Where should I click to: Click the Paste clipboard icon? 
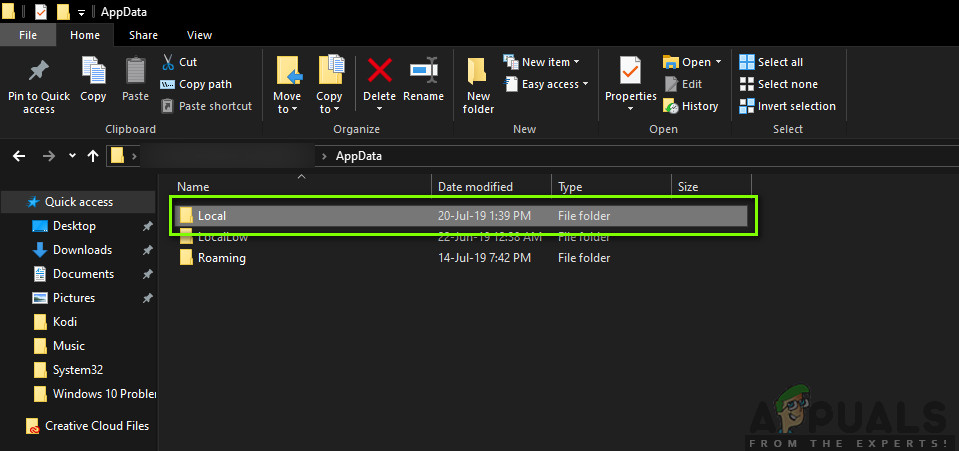point(135,70)
